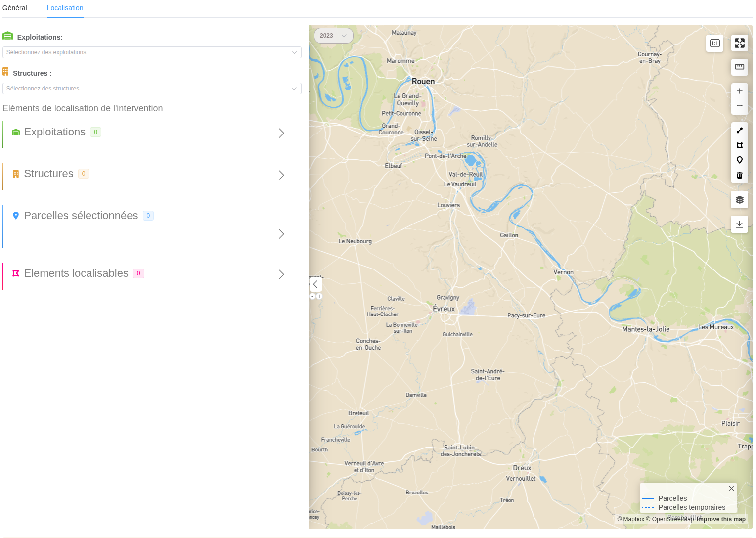
Task: Open the 2023 year dropdown
Action: [333, 36]
